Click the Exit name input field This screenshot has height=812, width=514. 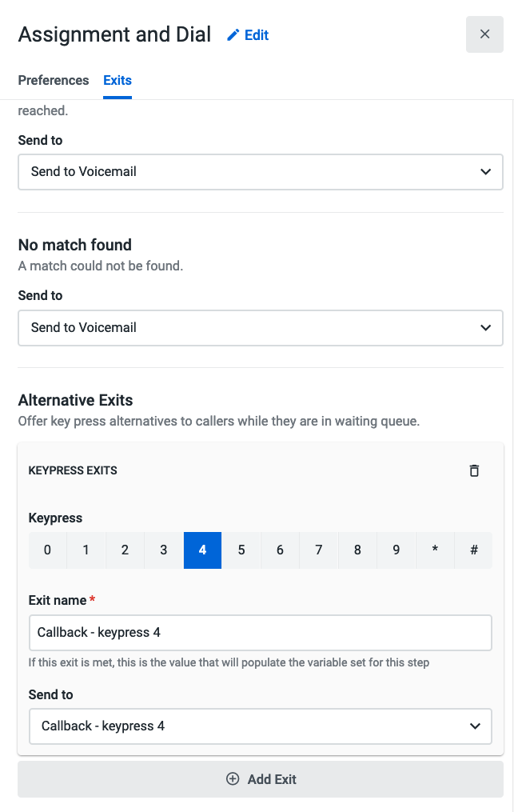point(261,633)
